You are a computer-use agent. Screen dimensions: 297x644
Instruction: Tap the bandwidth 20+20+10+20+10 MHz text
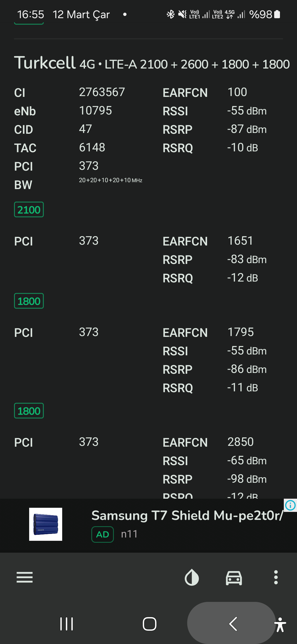[x=111, y=180]
